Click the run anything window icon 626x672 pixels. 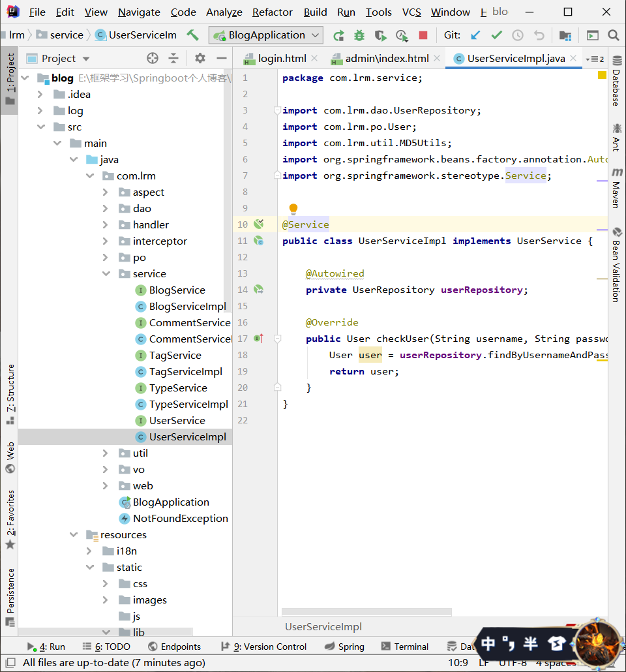(593, 35)
